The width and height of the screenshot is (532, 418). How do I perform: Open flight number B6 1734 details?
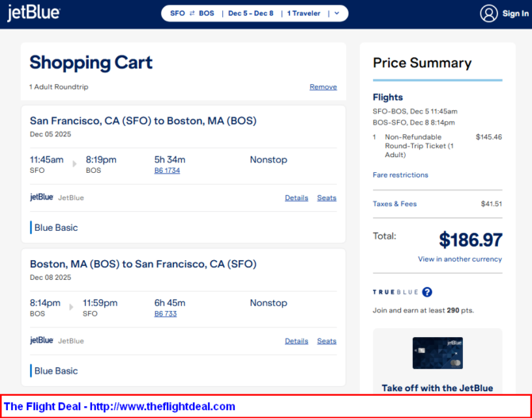coord(167,171)
